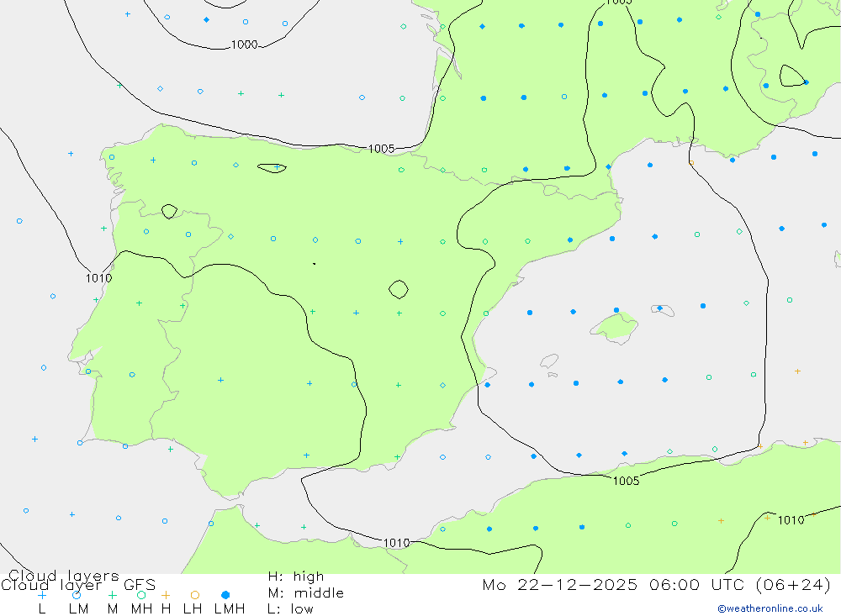Click the 'H: high' legend text
841x616 pixels.
coord(296,577)
